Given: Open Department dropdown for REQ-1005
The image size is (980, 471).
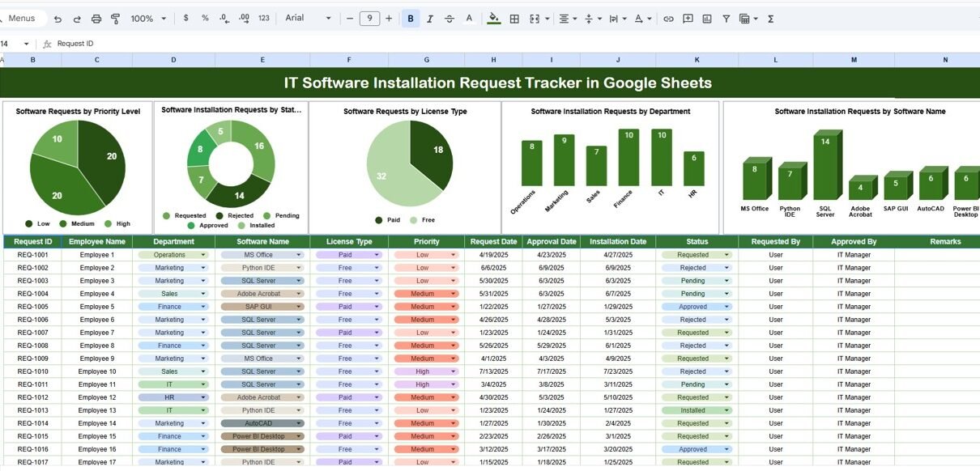Looking at the screenshot, I should pos(202,307).
